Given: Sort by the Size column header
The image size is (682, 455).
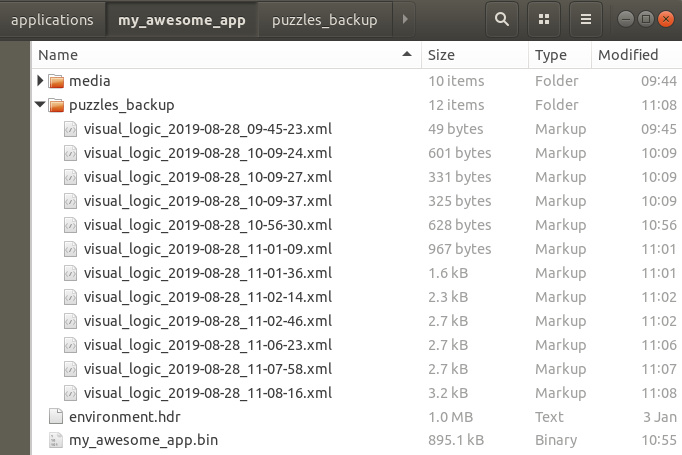Looking at the screenshot, I should pos(475,55).
